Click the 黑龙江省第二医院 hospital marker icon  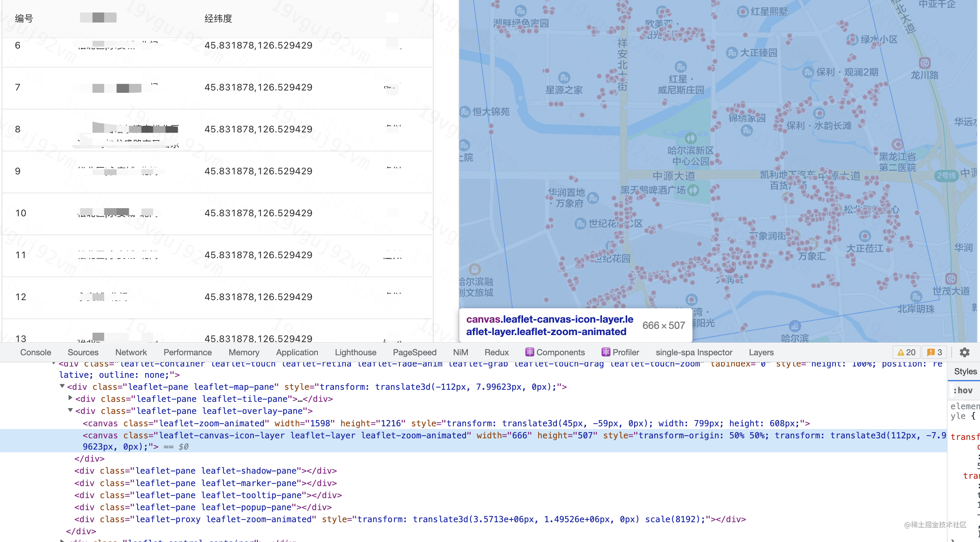897,144
